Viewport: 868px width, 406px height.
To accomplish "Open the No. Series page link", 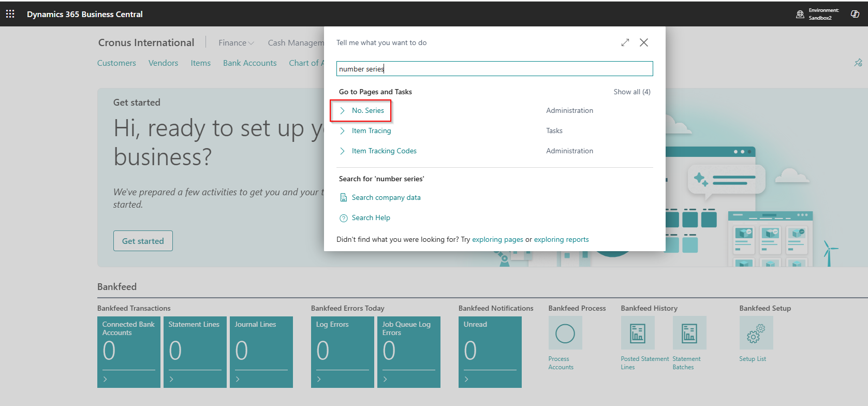I will coord(368,110).
